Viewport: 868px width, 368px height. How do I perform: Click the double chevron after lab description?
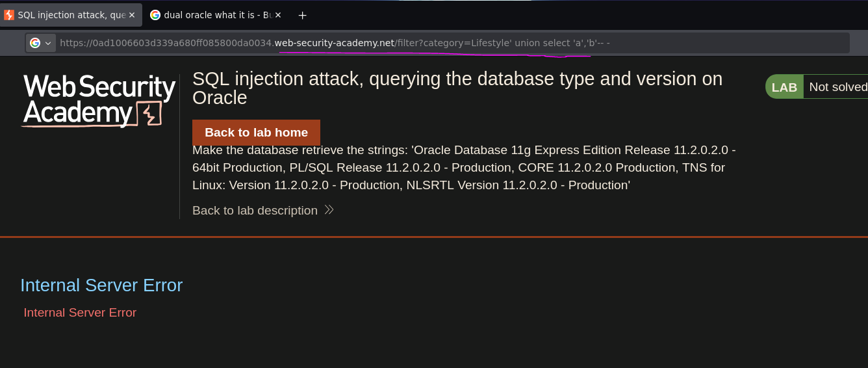(329, 210)
